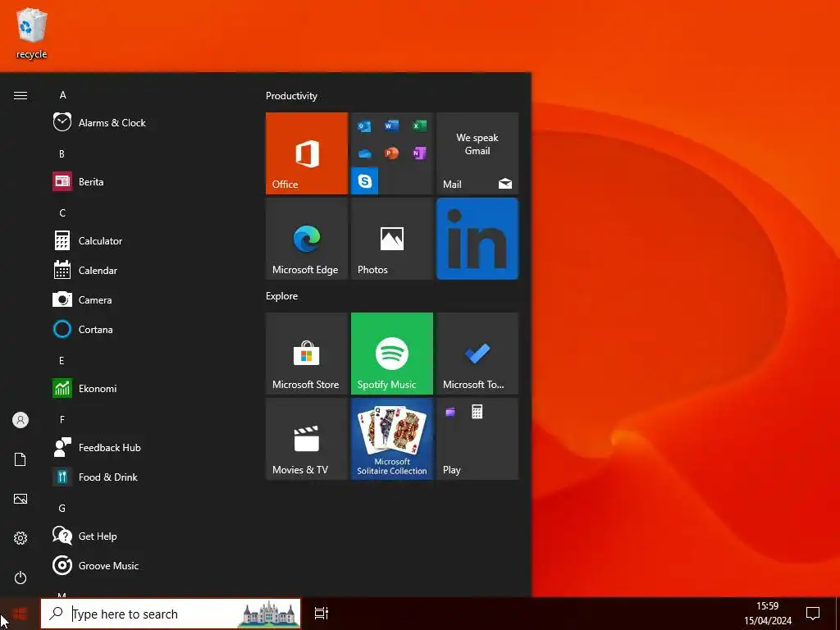
Task: Select the recycle bin desktop icon
Action: pos(32,33)
